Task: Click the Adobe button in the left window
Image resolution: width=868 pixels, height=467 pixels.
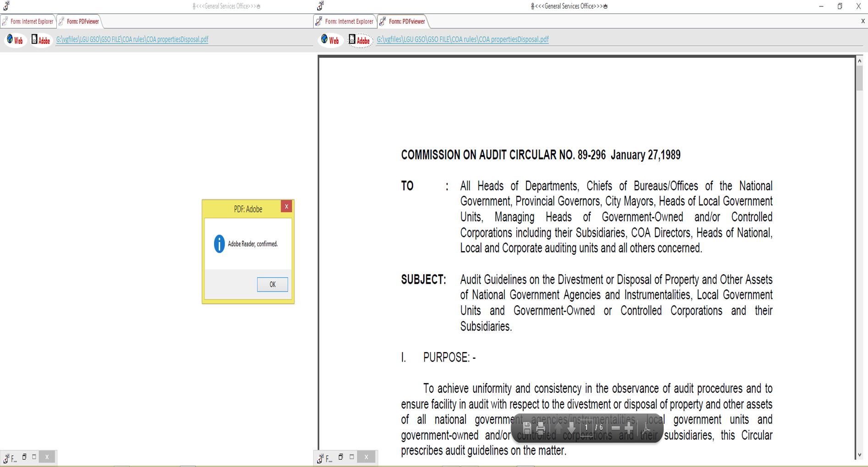Action: (41, 40)
